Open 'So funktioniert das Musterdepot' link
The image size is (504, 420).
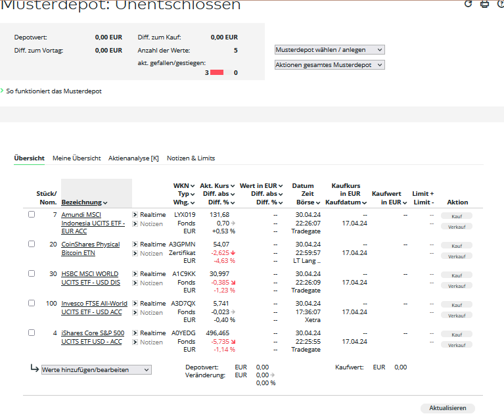point(54,91)
